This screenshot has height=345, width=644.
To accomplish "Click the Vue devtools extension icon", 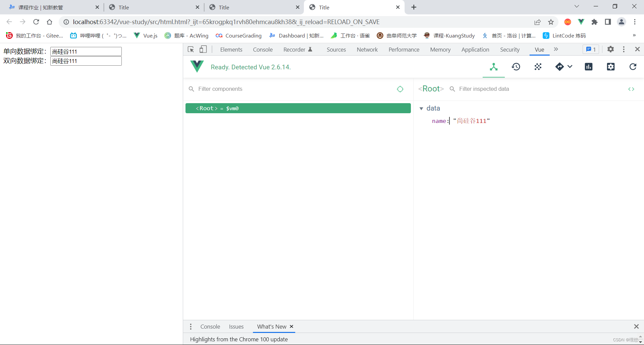I will click(581, 22).
